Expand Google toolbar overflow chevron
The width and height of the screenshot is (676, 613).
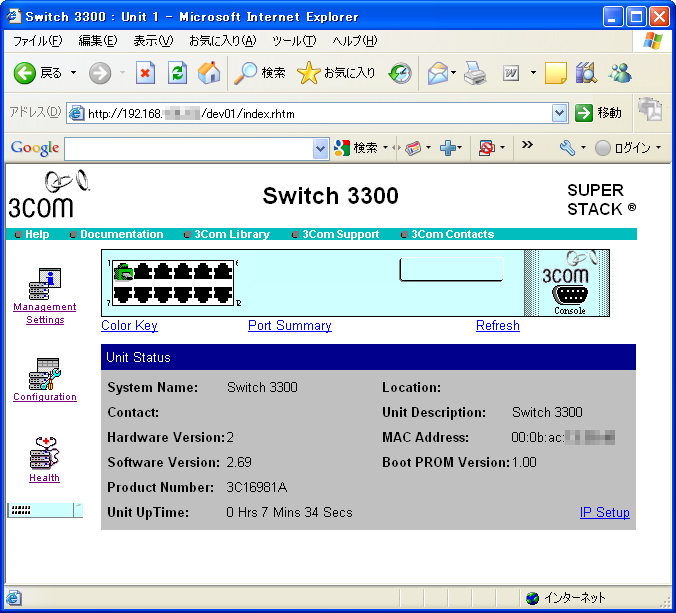527,144
